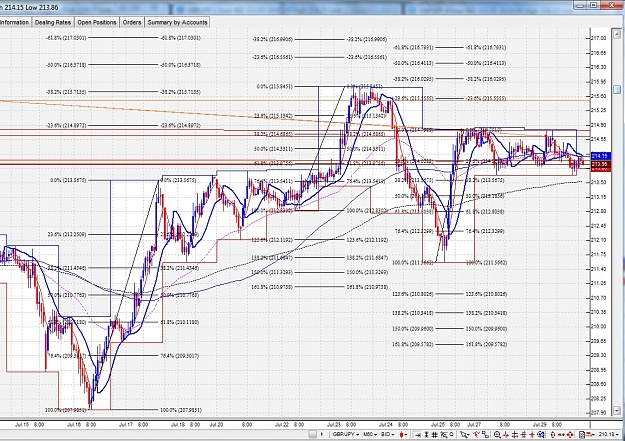Click the magnifier zoom icon in toolbar
The width and height of the screenshot is (625, 441).
click(497, 434)
